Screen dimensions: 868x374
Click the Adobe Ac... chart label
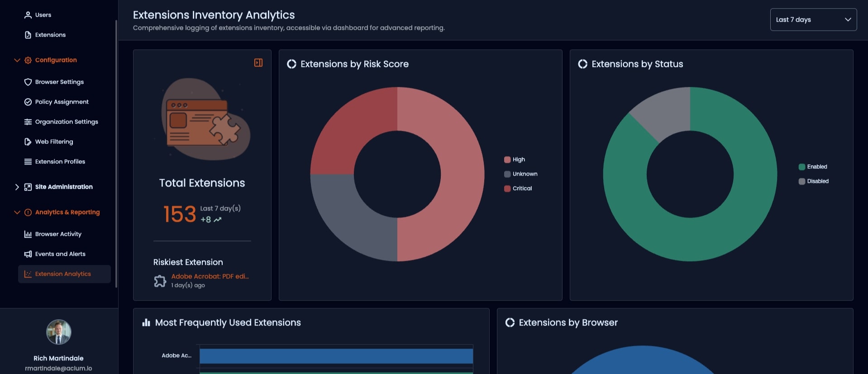coord(176,355)
